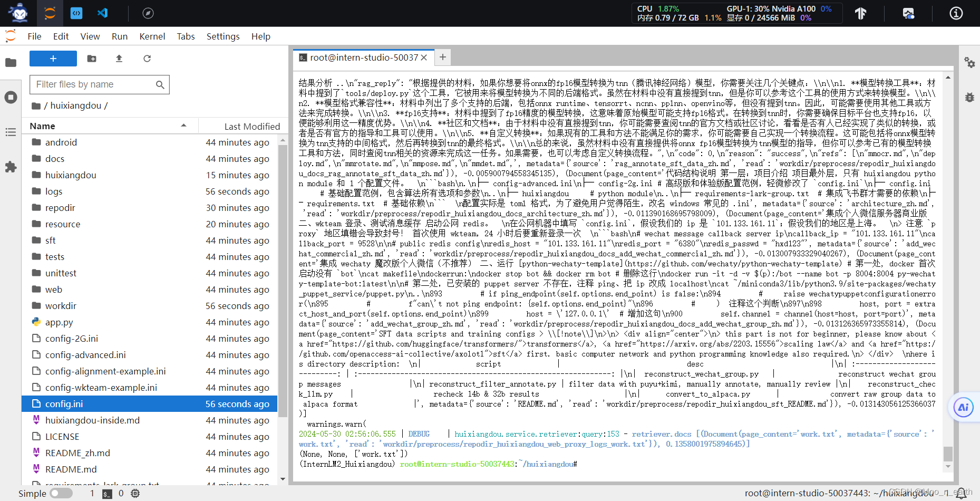Click the terminal count icon in status bar
Image resolution: width=980 pixels, height=501 pixels.
[x=107, y=494]
